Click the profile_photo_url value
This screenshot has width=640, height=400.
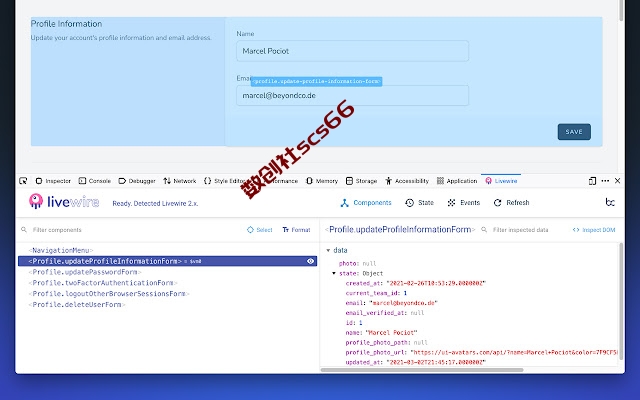coord(514,352)
